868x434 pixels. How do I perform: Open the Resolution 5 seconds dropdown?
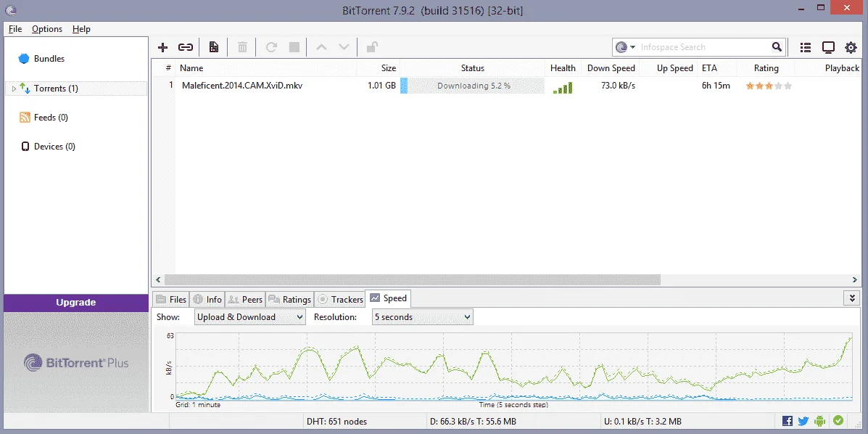click(x=422, y=317)
